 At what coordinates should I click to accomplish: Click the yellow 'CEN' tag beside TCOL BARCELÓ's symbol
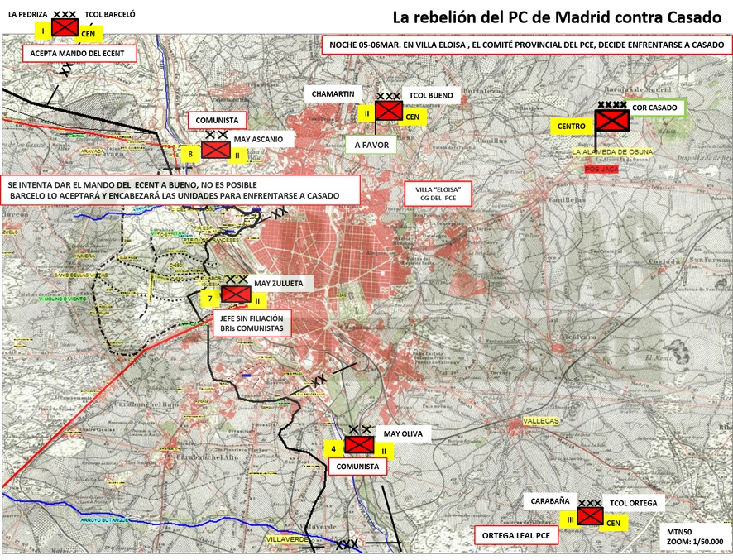[89, 34]
